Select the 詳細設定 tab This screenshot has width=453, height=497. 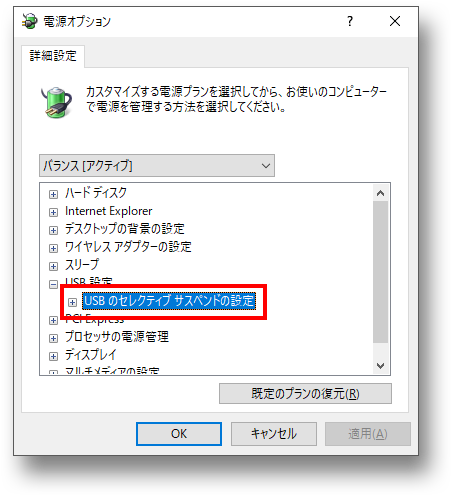pyautogui.click(x=53, y=56)
